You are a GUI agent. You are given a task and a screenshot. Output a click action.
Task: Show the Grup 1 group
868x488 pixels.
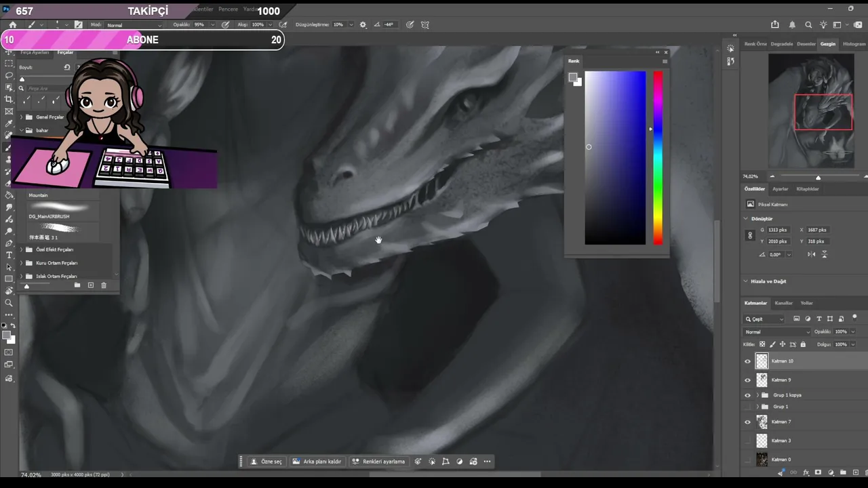click(748, 407)
